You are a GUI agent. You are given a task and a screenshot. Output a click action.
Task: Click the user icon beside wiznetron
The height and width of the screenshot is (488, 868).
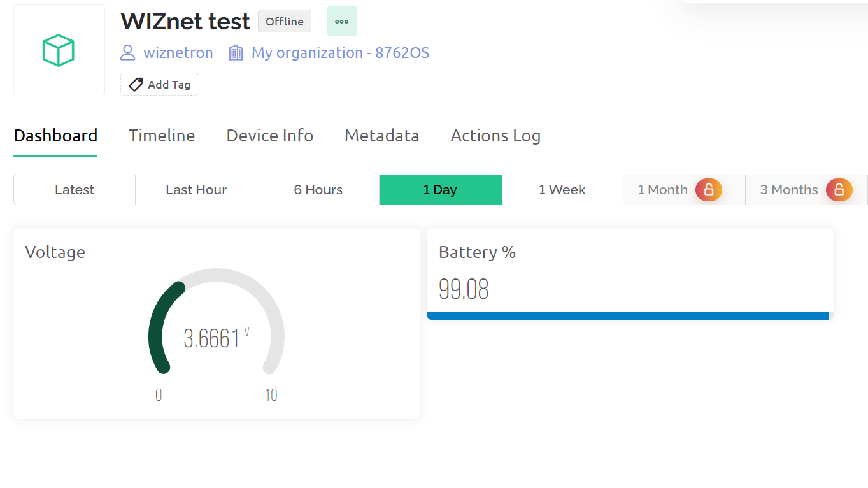pos(128,53)
